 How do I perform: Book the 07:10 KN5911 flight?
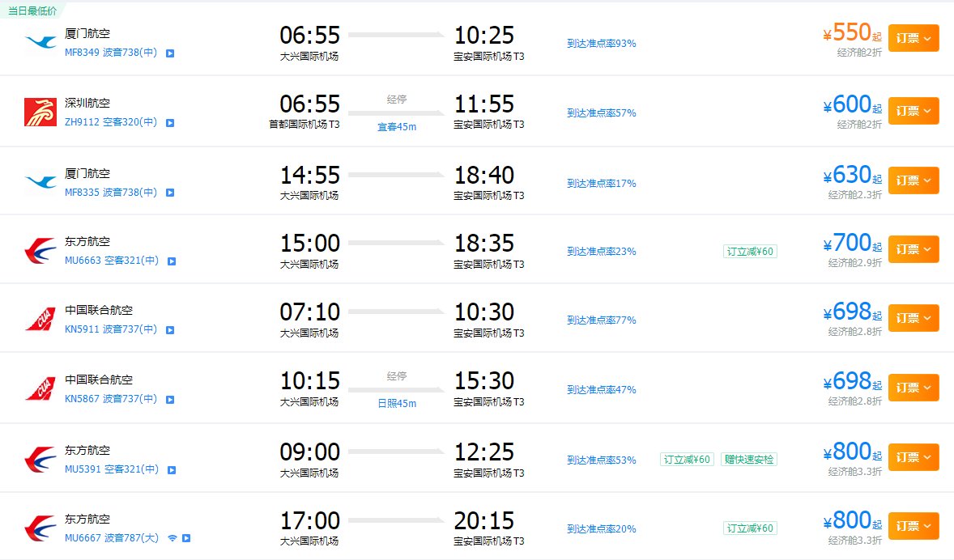(x=914, y=318)
